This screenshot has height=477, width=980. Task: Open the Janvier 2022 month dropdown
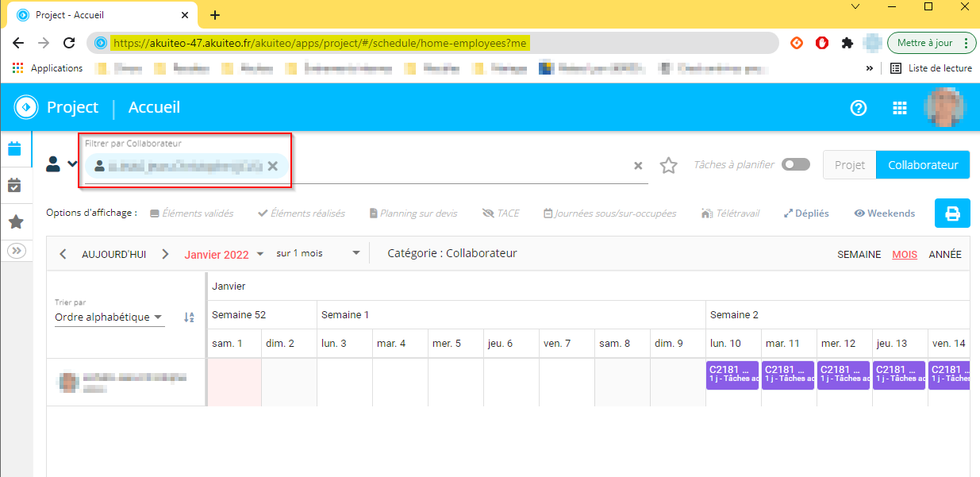[225, 255]
